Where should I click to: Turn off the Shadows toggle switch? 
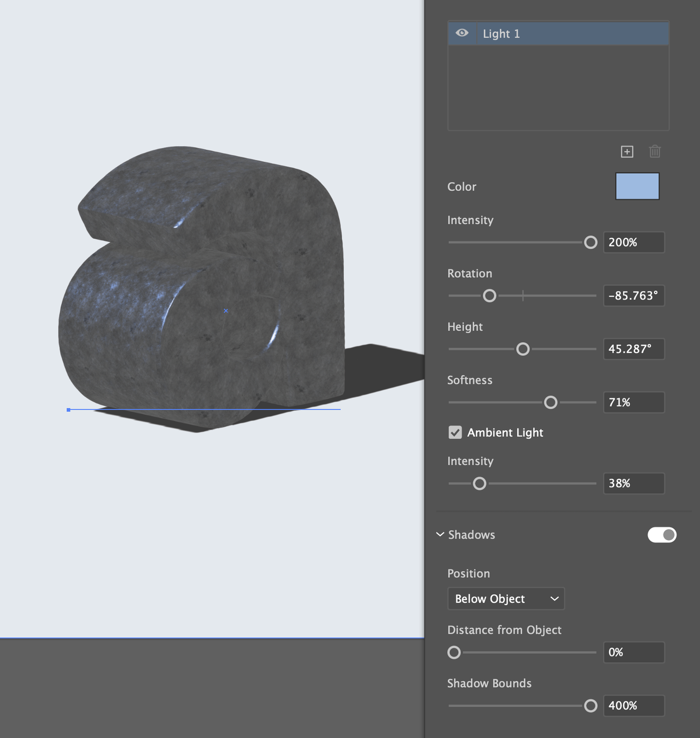click(x=662, y=535)
